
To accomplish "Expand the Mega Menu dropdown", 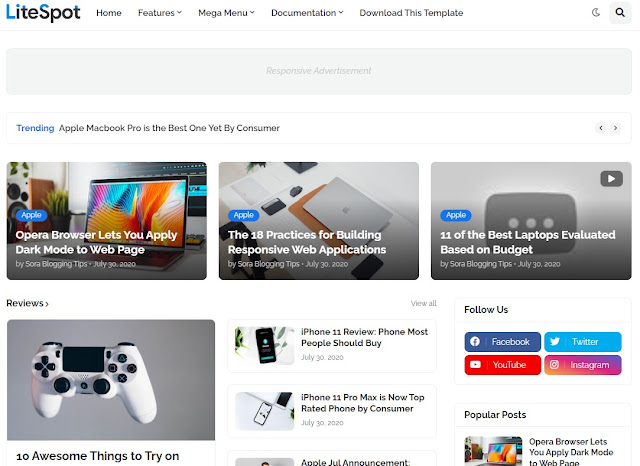I will tap(226, 13).
